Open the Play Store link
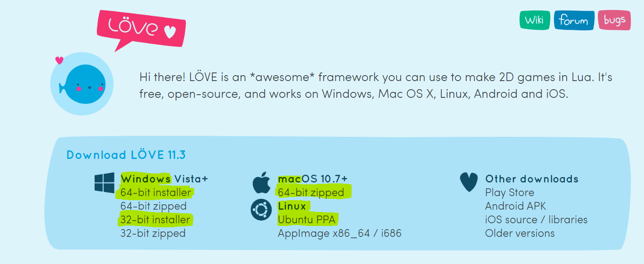Image resolution: width=644 pixels, height=264 pixels. [x=510, y=192]
